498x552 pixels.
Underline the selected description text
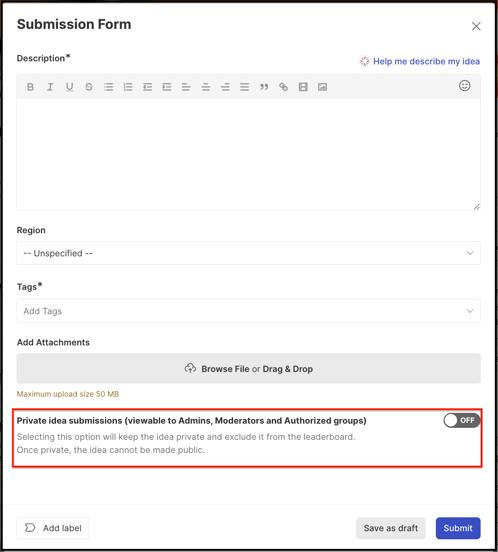pos(70,87)
